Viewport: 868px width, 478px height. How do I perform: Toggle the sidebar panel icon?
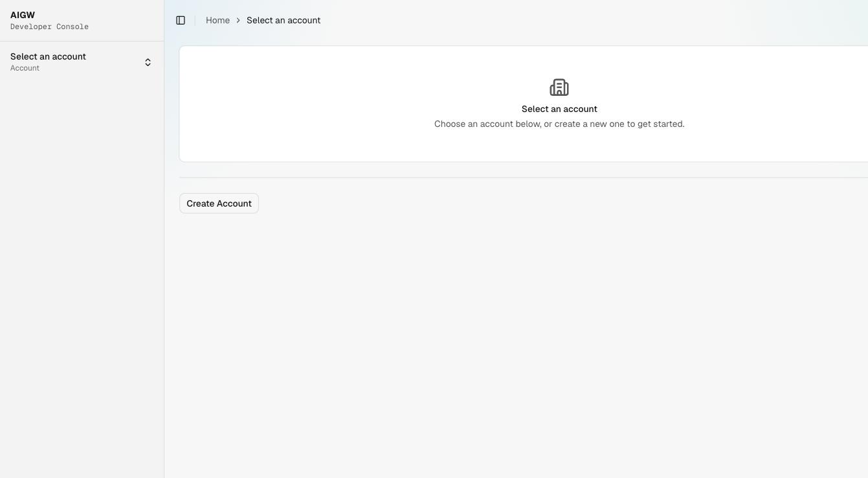click(x=181, y=20)
